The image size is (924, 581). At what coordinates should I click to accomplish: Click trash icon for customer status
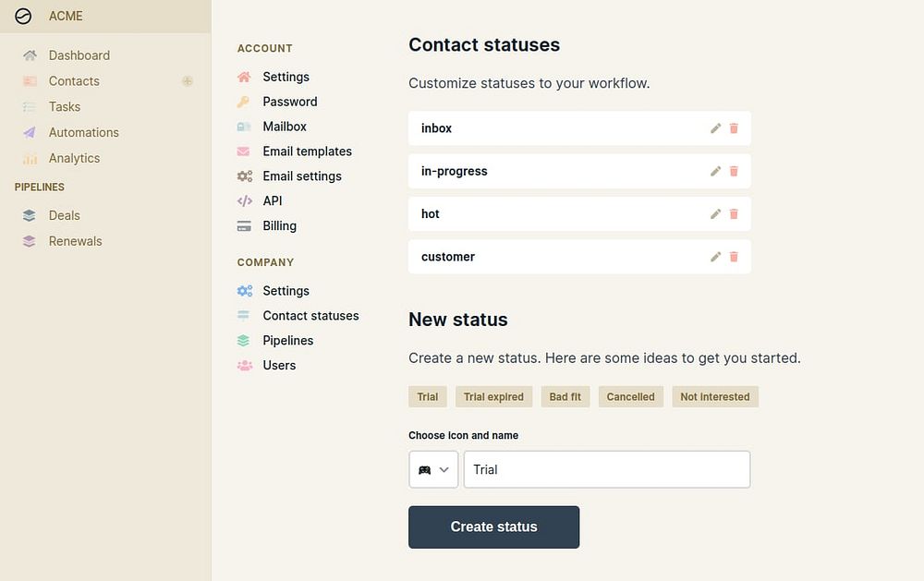pyautogui.click(x=734, y=257)
